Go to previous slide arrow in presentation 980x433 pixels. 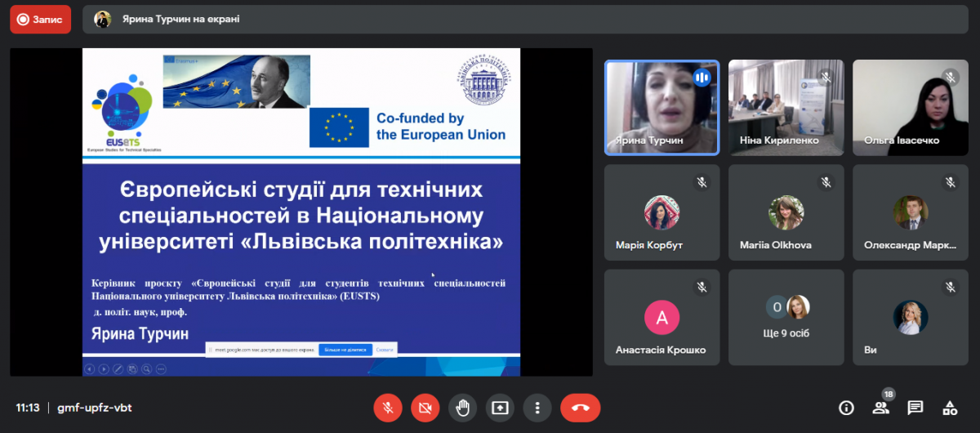[90, 369]
